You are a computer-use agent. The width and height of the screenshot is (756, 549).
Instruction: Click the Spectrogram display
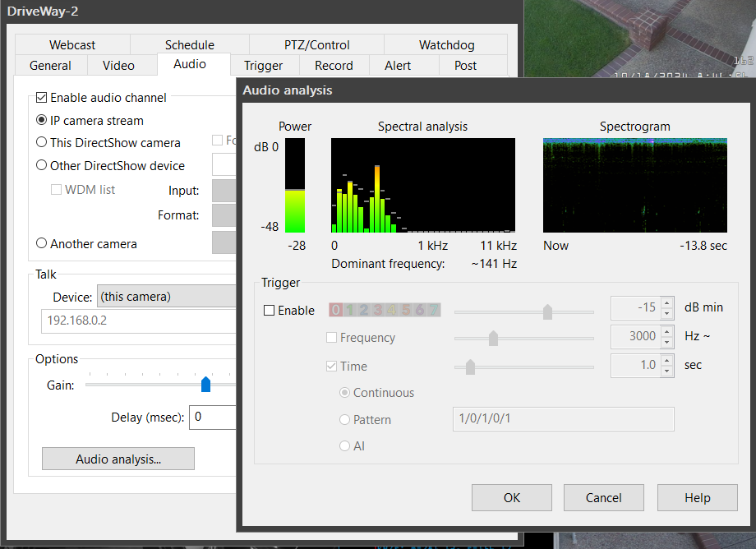634,186
